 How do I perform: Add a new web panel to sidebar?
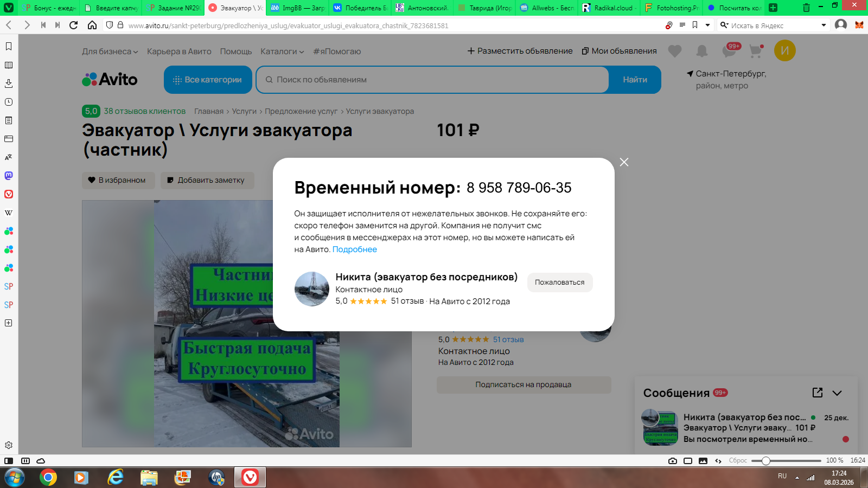(x=9, y=323)
